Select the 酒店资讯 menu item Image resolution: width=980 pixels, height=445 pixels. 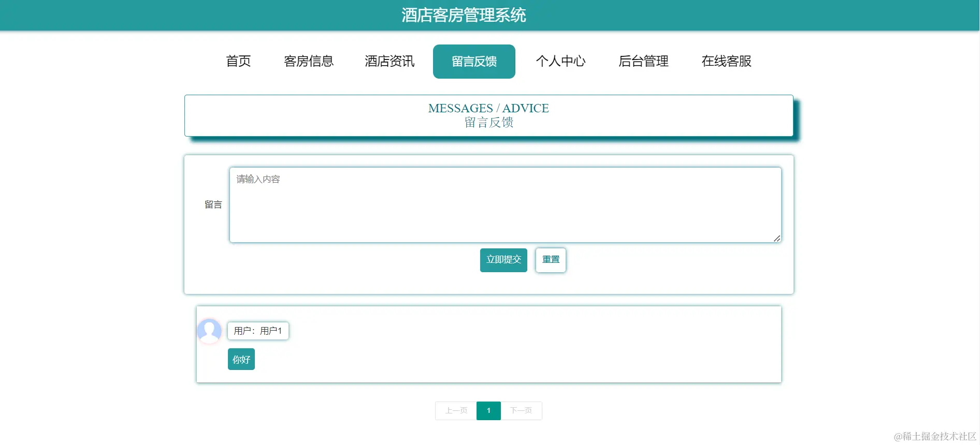pyautogui.click(x=390, y=61)
